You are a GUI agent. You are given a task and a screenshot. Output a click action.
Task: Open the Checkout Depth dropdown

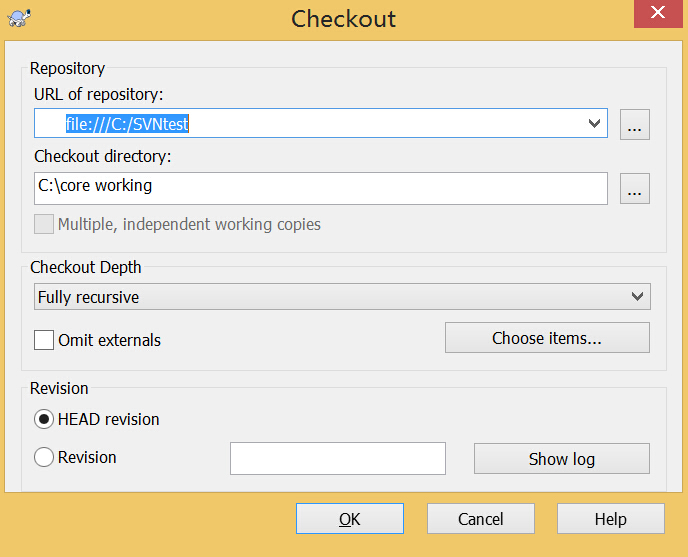[x=342, y=297]
